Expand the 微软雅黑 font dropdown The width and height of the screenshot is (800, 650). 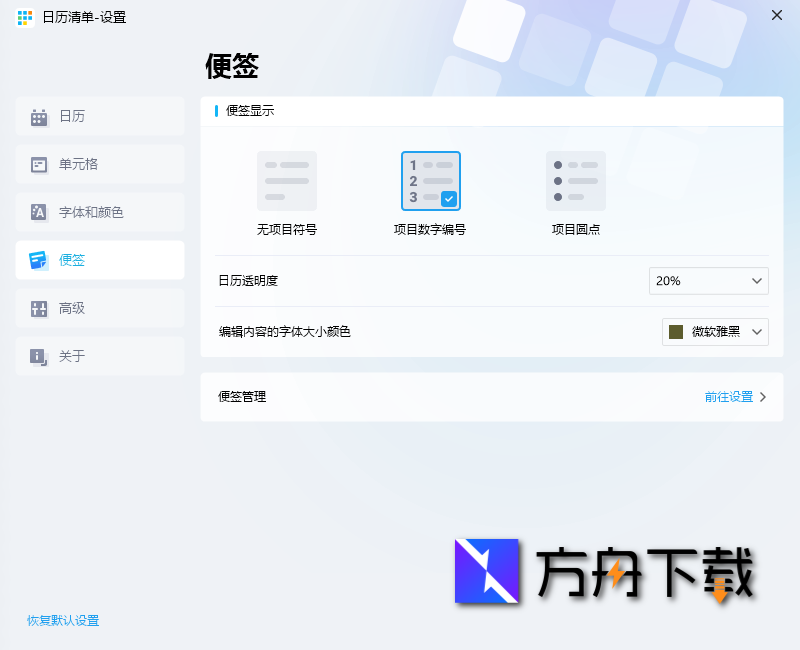(x=716, y=331)
